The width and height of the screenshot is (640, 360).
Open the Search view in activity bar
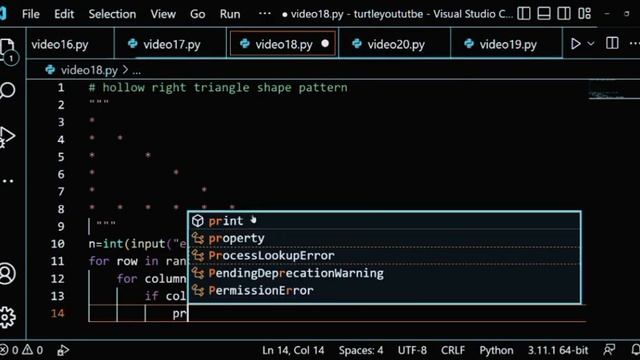(x=7, y=90)
